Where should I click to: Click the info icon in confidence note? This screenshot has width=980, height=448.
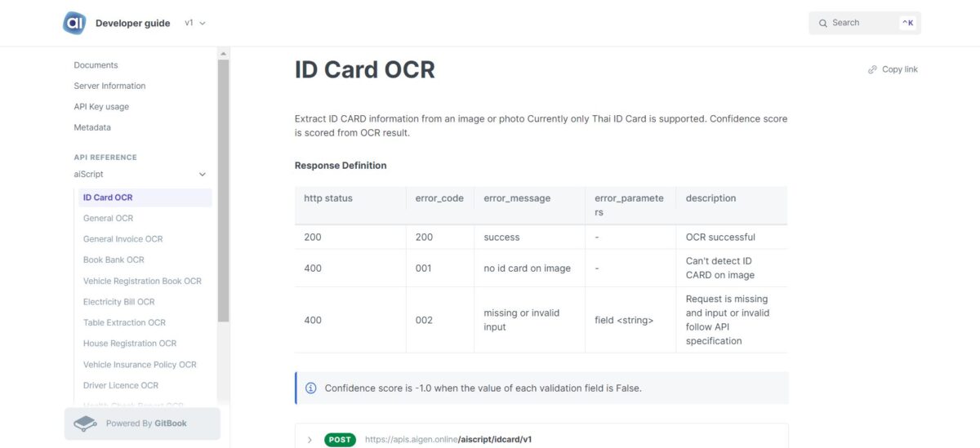click(x=310, y=388)
